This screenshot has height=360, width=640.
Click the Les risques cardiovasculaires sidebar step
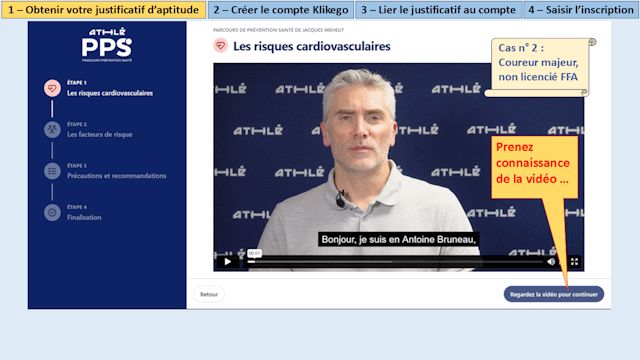tap(110, 93)
